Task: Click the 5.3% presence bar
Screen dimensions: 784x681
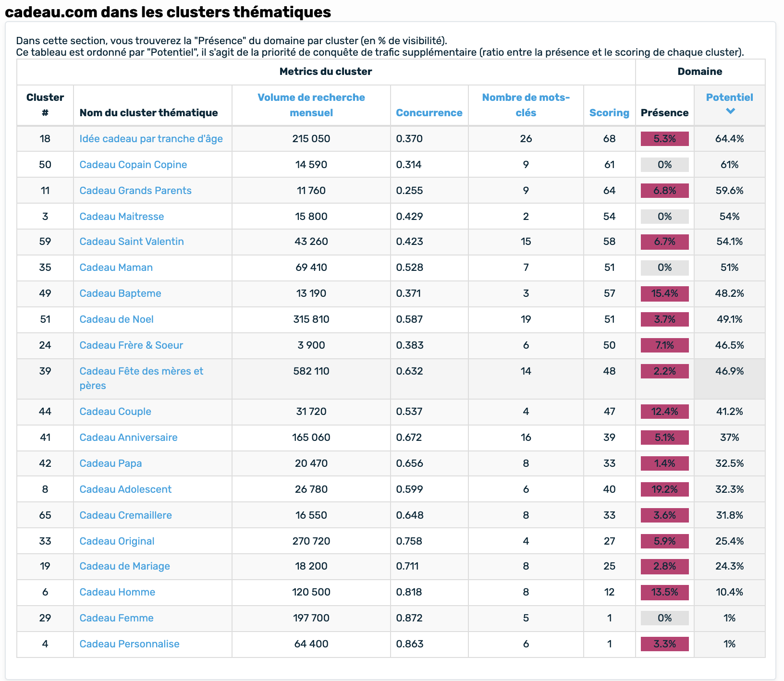Action: coord(665,139)
